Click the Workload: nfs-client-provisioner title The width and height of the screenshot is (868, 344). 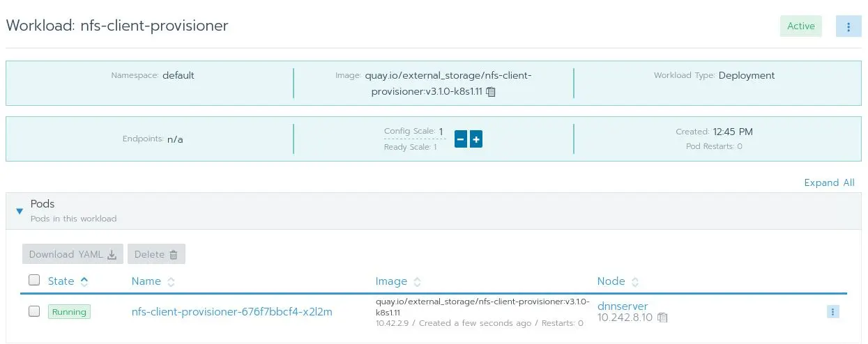117,26
